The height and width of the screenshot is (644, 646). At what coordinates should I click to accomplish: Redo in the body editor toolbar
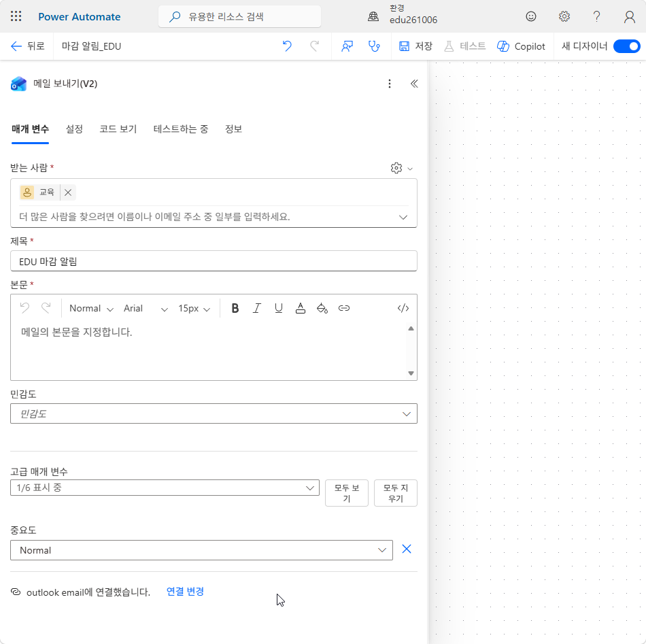point(46,308)
